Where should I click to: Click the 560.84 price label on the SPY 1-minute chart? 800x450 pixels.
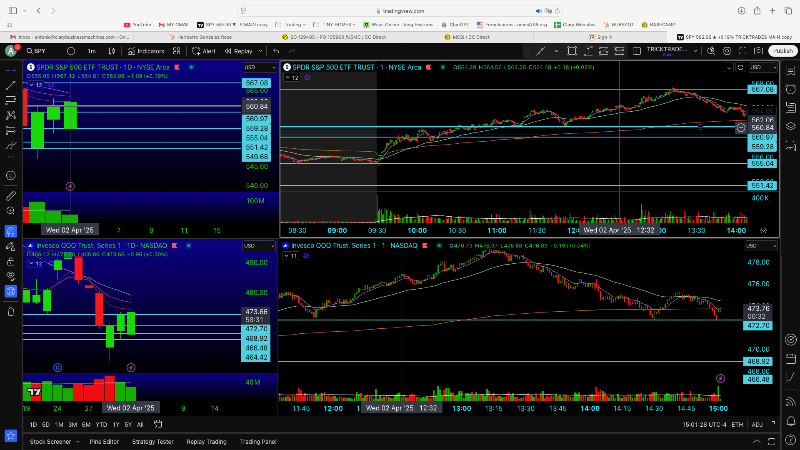point(763,128)
